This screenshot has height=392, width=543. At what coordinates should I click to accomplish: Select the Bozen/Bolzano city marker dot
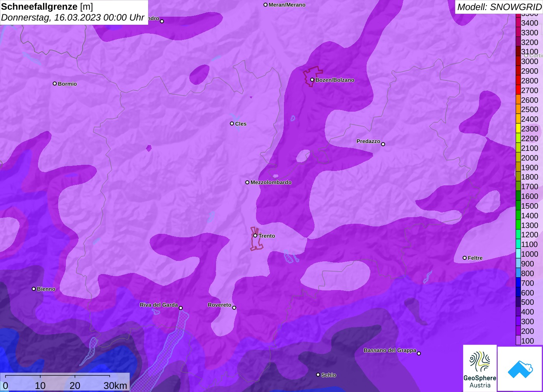pyautogui.click(x=312, y=80)
